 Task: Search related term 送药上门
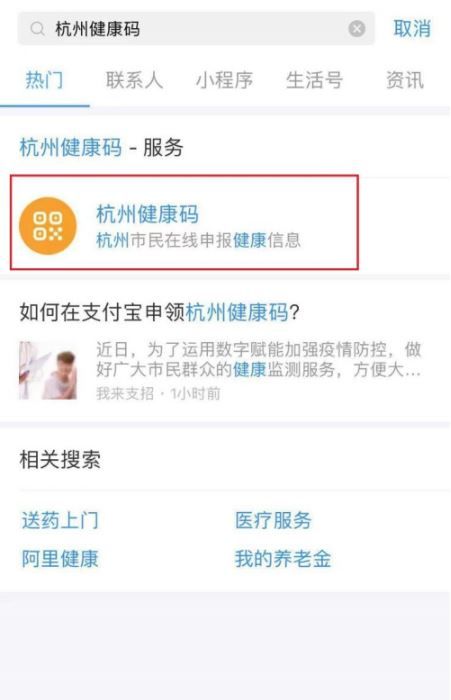click(60, 520)
